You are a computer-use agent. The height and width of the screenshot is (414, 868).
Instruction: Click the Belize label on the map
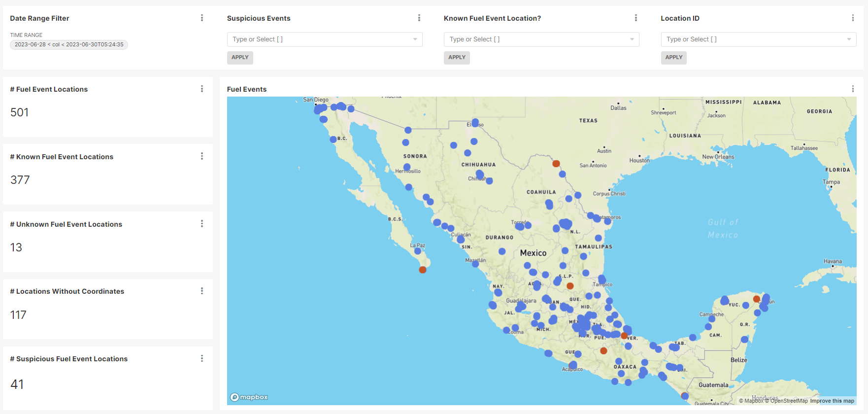[x=739, y=360]
